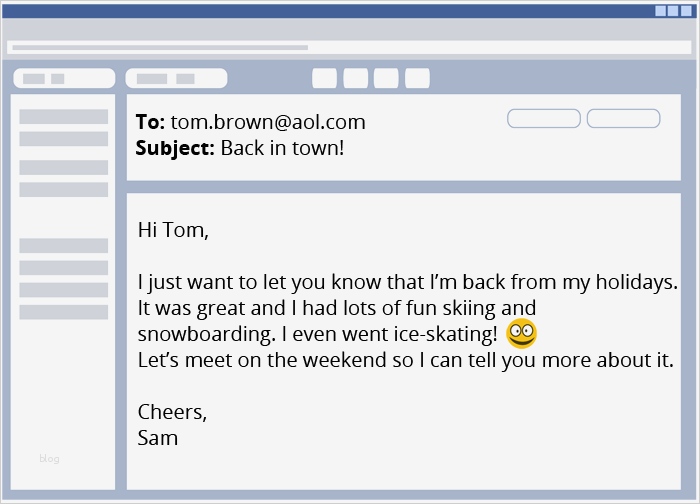This screenshot has height=504, width=700.
Task: Click the 'Back in town!' subject text
Action: click(x=282, y=148)
